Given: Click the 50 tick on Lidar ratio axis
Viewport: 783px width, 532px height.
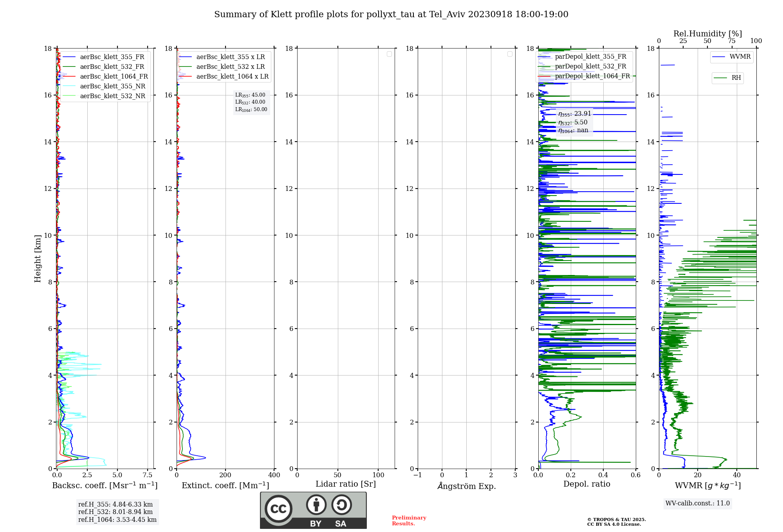Looking at the screenshot, I should [337, 475].
